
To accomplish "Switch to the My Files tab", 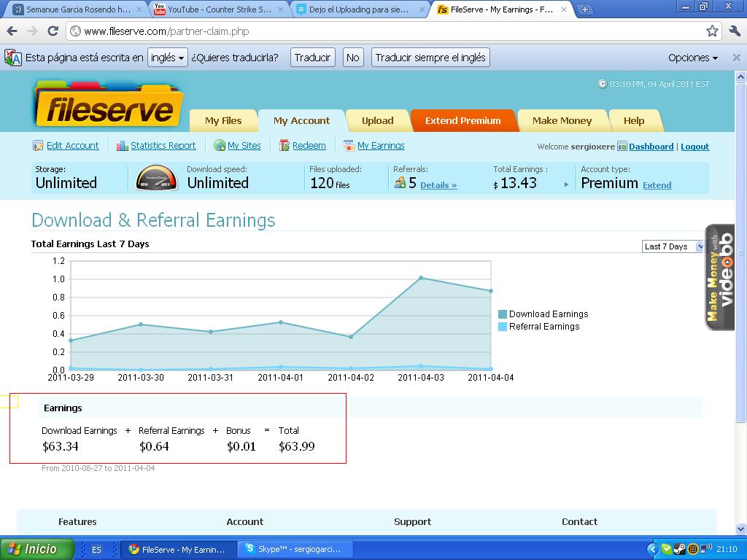I will point(223,121).
